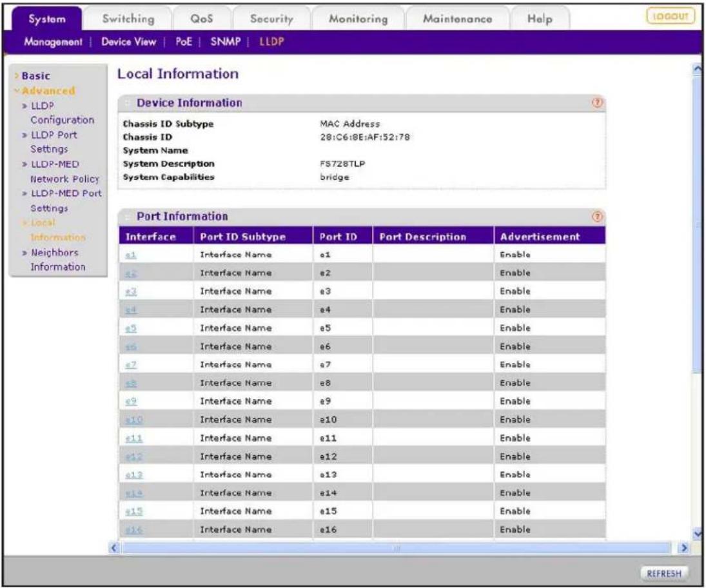Image resolution: width=706 pixels, height=588 pixels.
Task: Open interface e14 link
Action: [x=133, y=493]
